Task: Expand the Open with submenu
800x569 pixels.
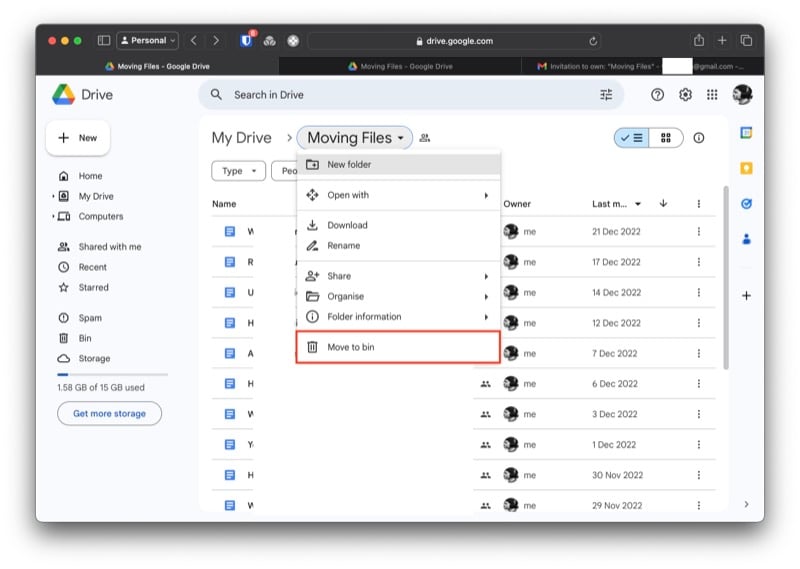Action: click(398, 195)
